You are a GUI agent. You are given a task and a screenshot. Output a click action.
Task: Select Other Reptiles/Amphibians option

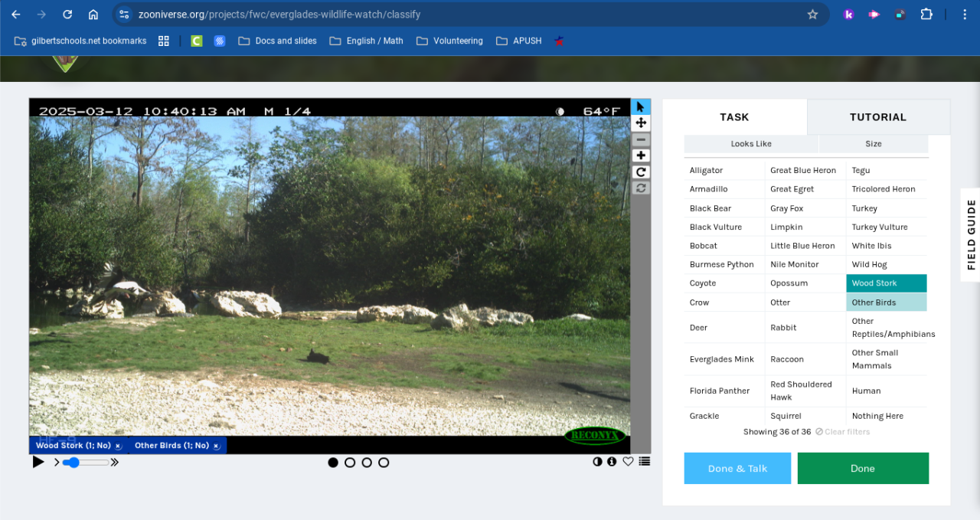(887, 327)
